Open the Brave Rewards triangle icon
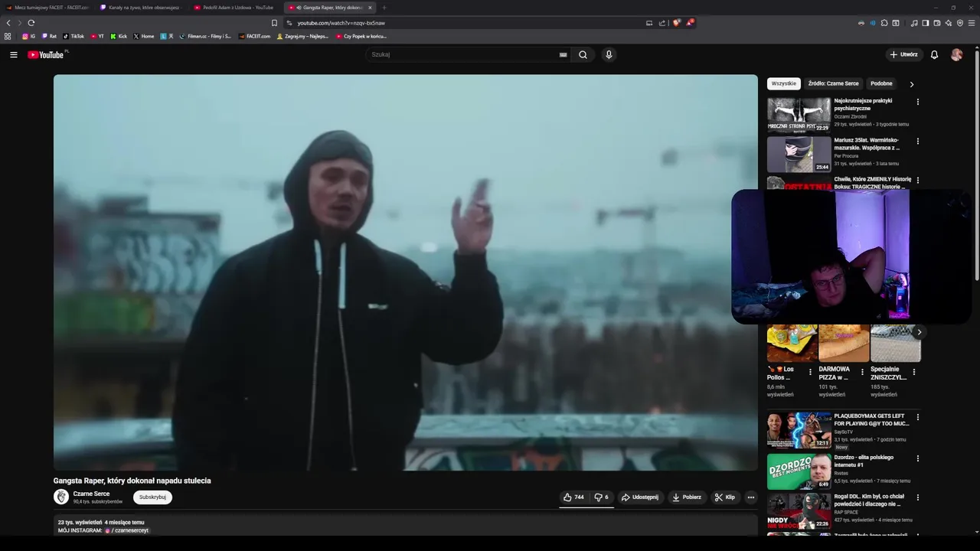The height and width of the screenshot is (551, 980). [x=689, y=23]
